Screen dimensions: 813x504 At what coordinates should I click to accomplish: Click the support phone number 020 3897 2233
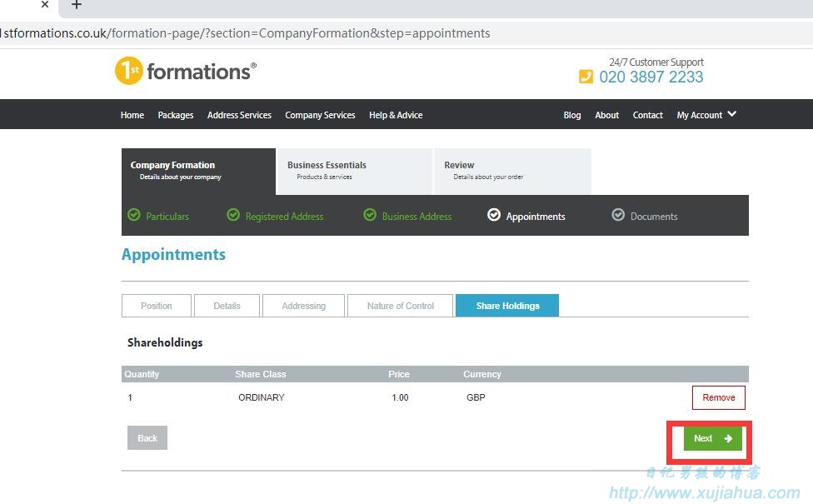651,77
